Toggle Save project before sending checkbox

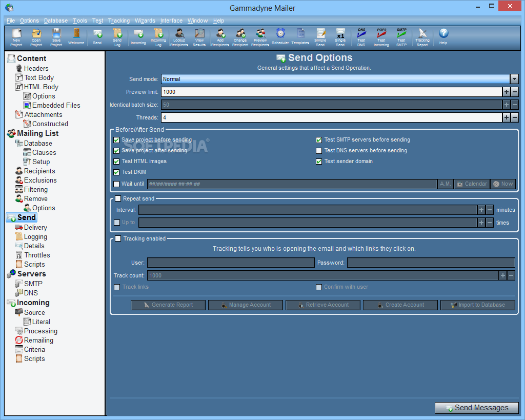[116, 140]
